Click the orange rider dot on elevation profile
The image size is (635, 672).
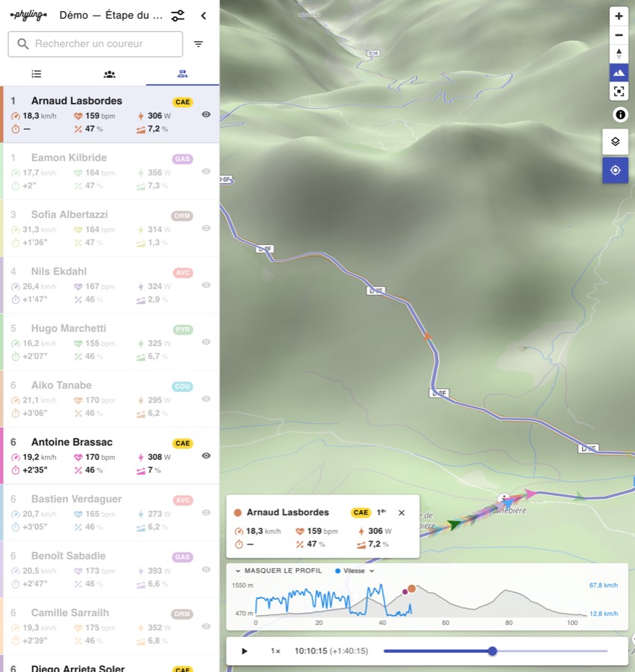pos(411,588)
